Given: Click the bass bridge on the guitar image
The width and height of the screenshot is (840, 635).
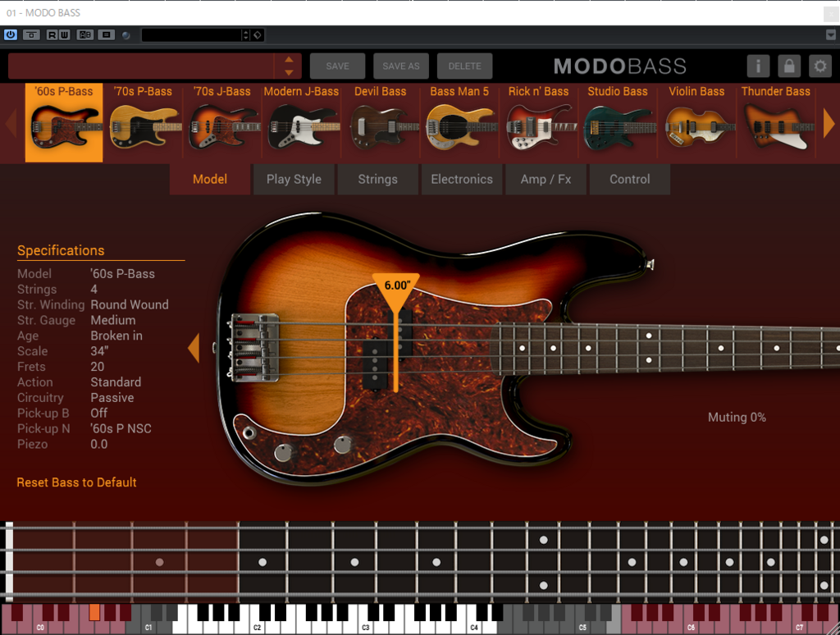Looking at the screenshot, I should point(253,348).
